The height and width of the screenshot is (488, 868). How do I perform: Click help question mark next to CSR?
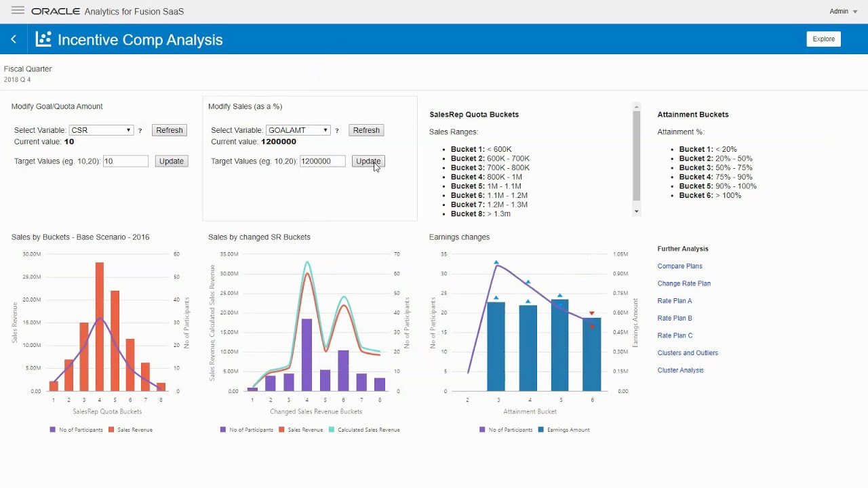[140, 131]
